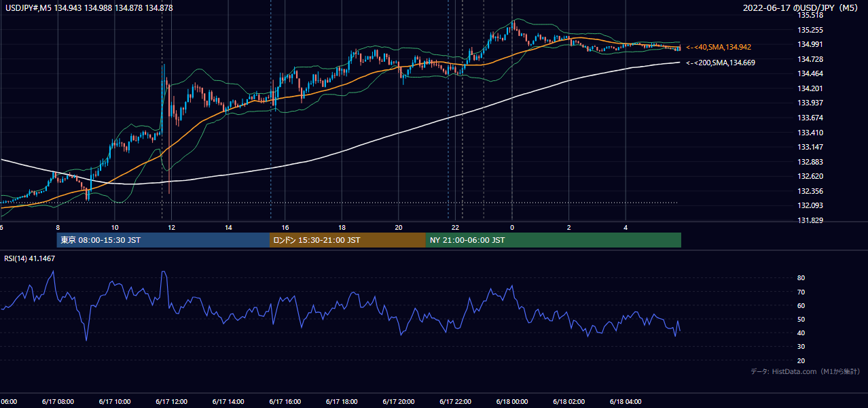Viewport: 868px width, 408px height.
Task: Click hour label 2 under the price chart
Action: (x=569, y=227)
